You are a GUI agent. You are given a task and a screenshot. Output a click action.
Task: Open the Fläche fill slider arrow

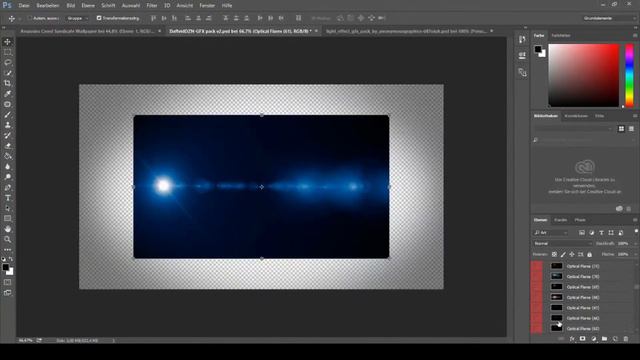(x=636, y=254)
